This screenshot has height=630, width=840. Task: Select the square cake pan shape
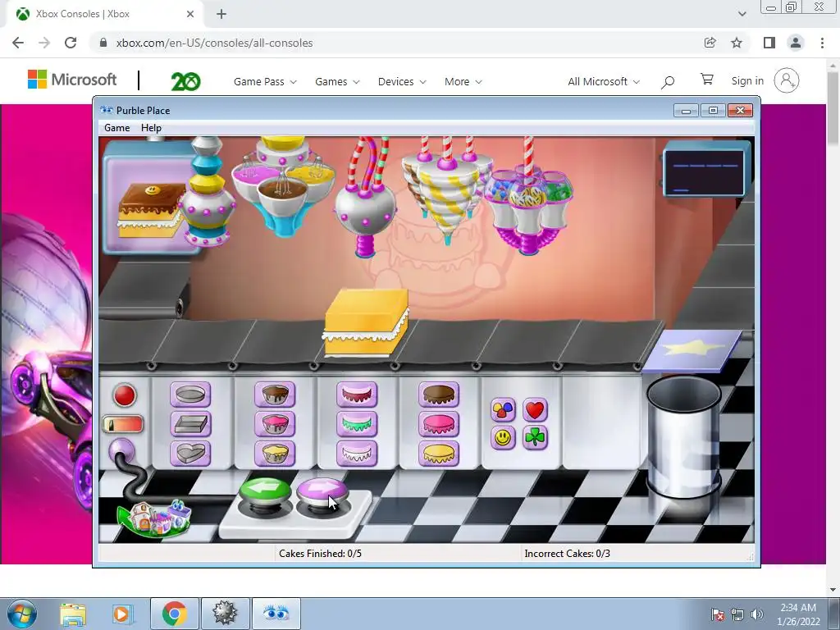tap(190, 424)
